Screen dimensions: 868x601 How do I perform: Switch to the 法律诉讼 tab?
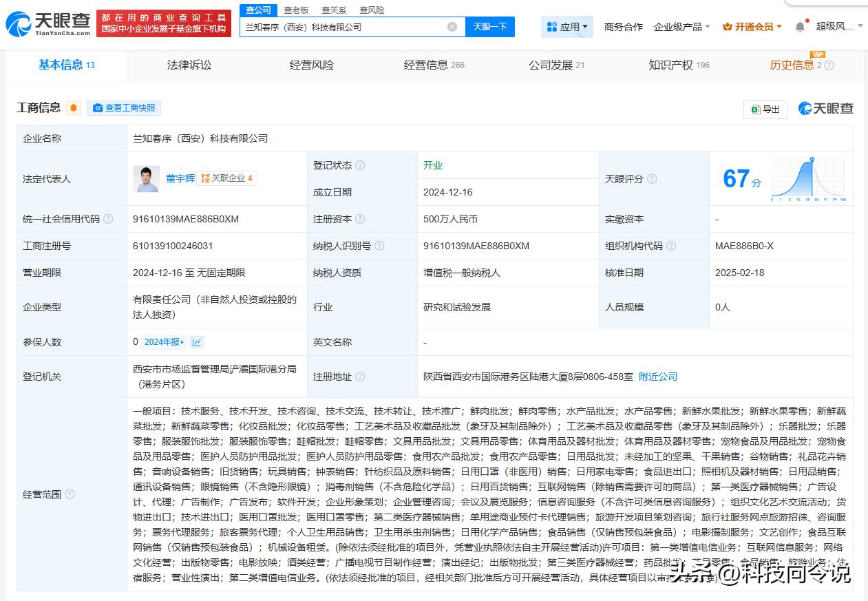(189, 65)
